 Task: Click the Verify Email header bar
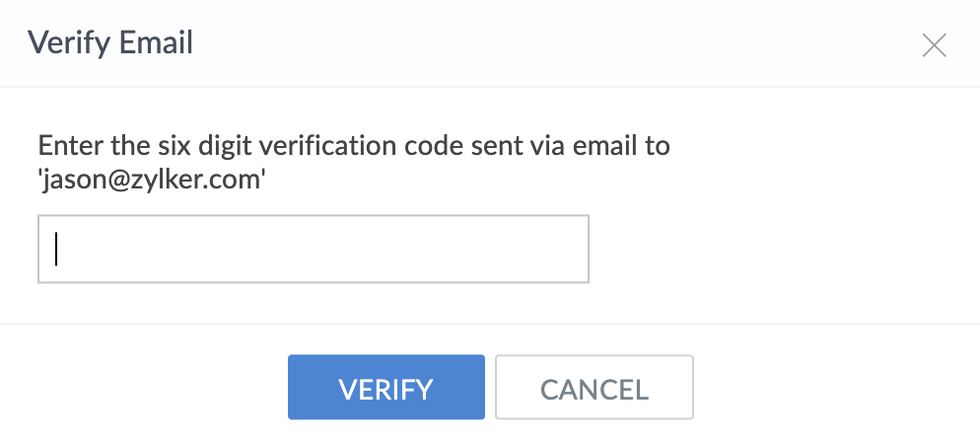pyautogui.click(x=493, y=43)
